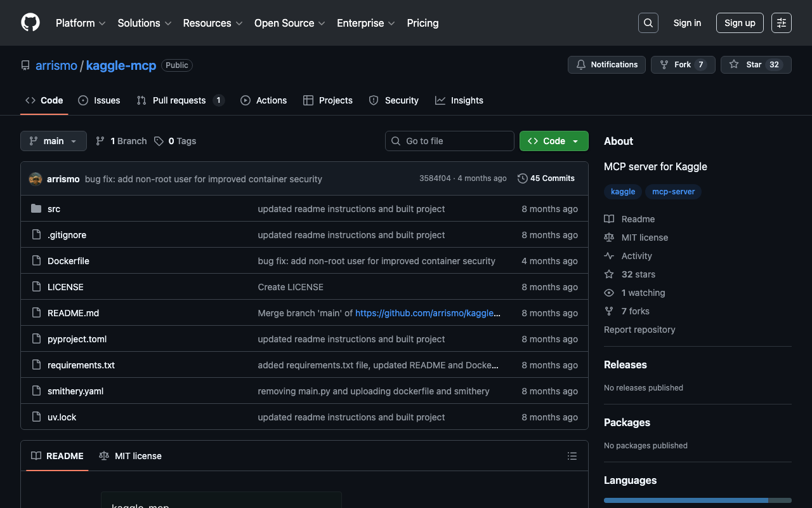Viewport: 812px width, 508px height.
Task: Expand the Platform navigation menu
Action: (81, 23)
